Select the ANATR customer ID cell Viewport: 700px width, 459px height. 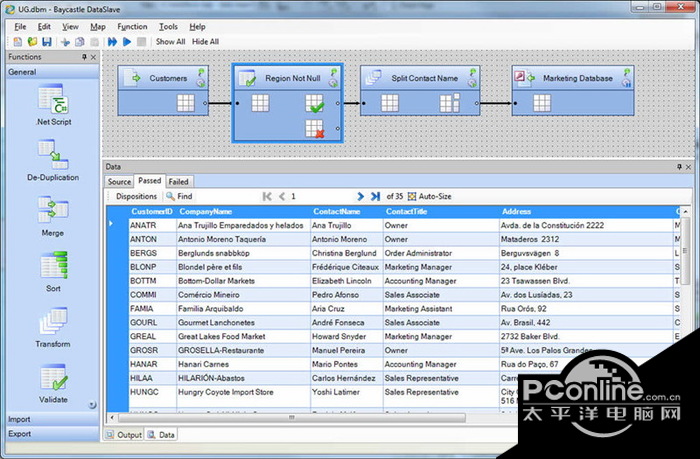point(152,225)
